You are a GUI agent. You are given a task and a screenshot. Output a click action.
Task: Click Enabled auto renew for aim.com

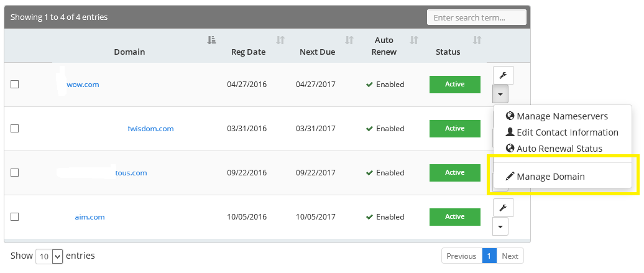[x=385, y=217]
